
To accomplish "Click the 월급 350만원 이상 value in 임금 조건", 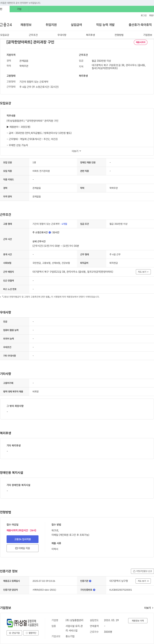I will (118, 224).
